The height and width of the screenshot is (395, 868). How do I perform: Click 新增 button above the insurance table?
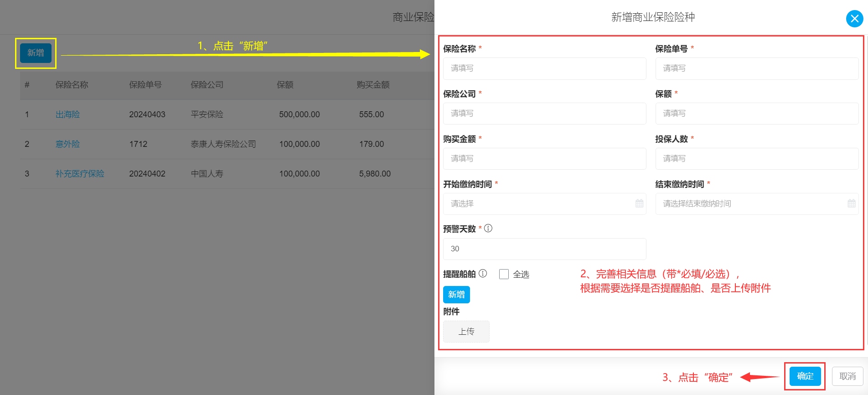tap(36, 53)
